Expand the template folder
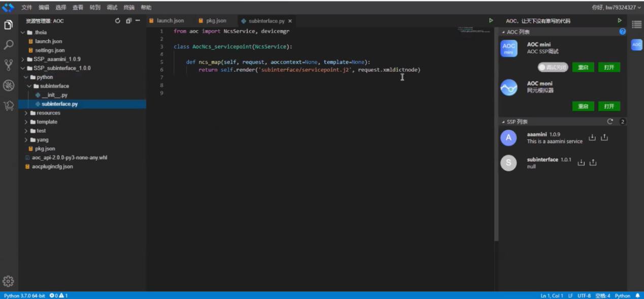 pyautogui.click(x=26, y=122)
